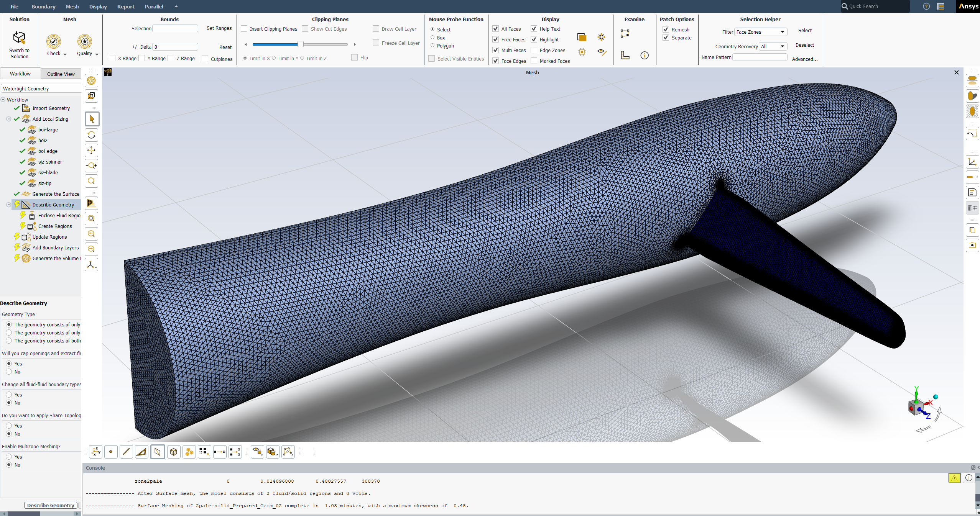
Task: Collapse the ribbon with up arrow
Action: [x=176, y=7]
